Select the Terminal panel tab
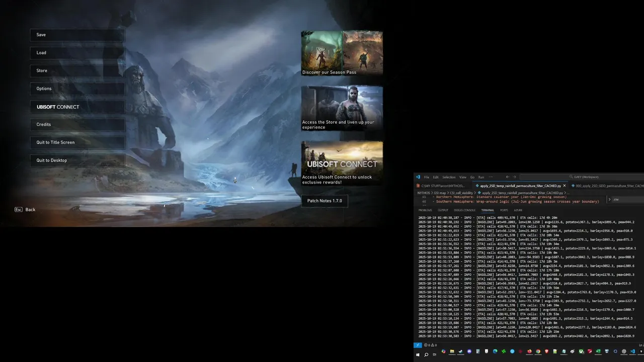 click(488, 210)
